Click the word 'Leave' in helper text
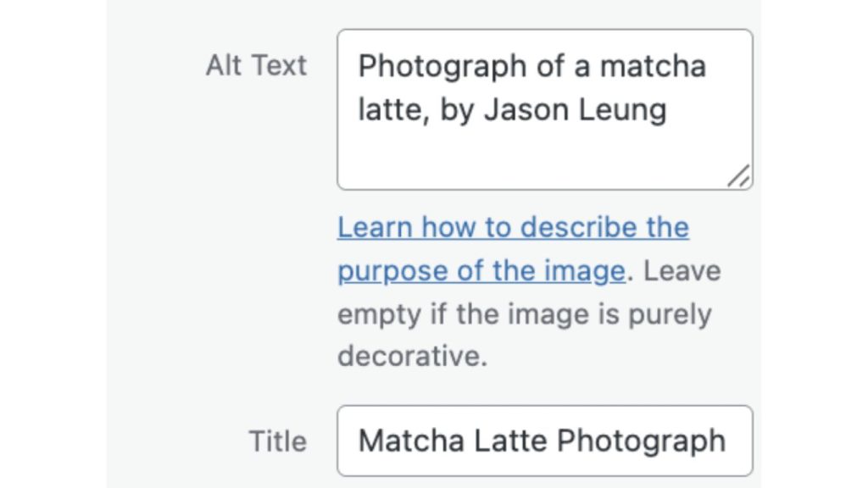This screenshot has width=868, height=488. pos(682,271)
